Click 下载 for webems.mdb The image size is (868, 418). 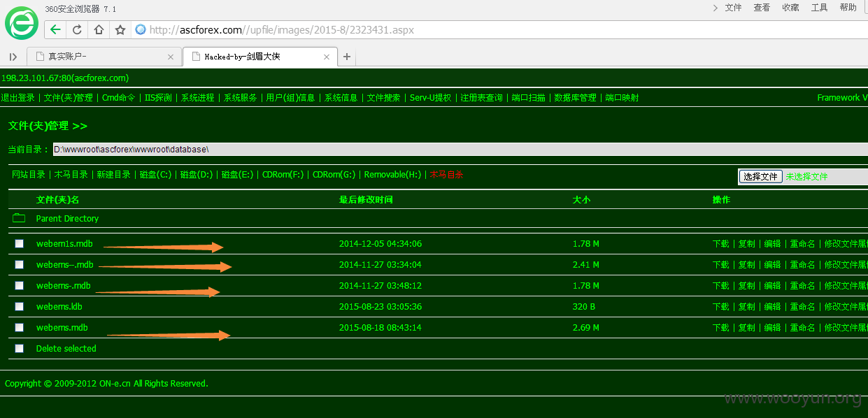pyautogui.click(x=721, y=328)
